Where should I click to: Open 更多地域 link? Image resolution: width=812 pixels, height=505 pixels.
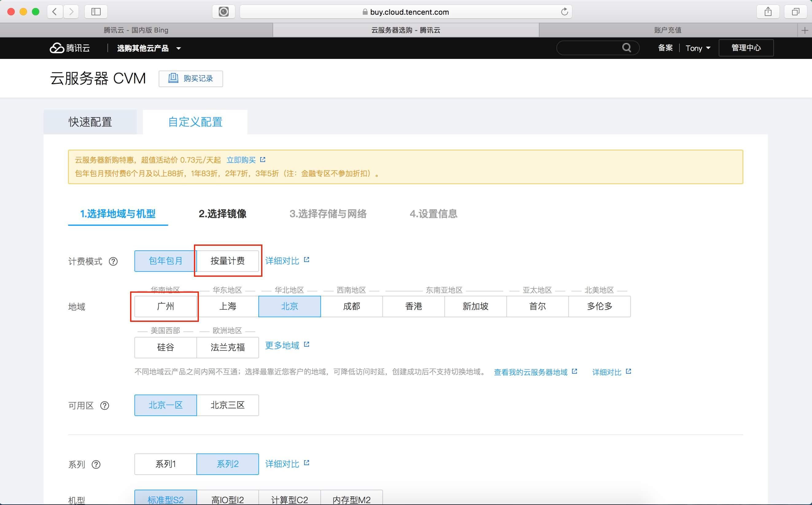[x=282, y=345]
